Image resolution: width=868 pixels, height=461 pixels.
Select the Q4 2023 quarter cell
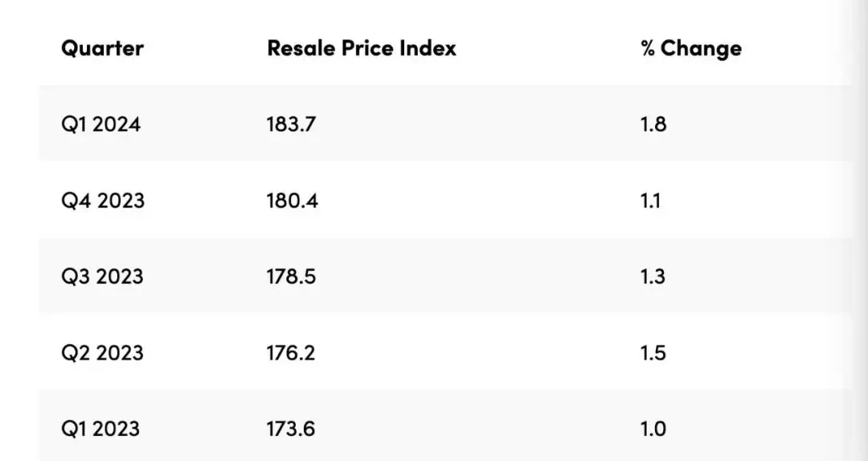pos(103,200)
